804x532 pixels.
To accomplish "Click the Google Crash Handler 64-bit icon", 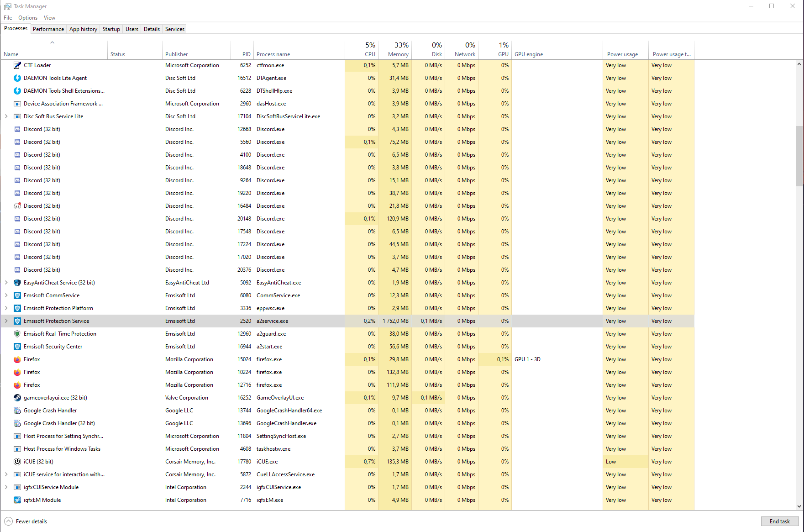I will [17, 411].
